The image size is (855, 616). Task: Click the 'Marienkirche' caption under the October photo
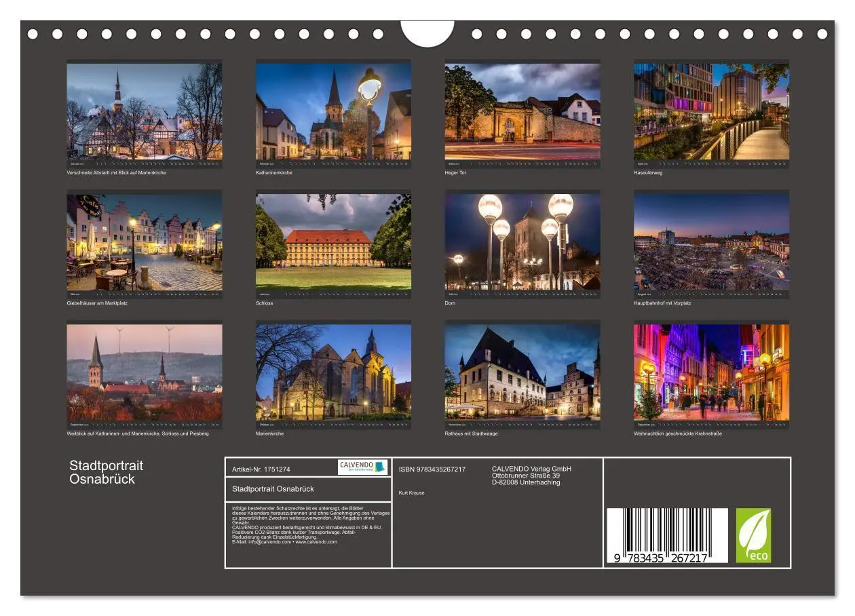click(x=269, y=434)
